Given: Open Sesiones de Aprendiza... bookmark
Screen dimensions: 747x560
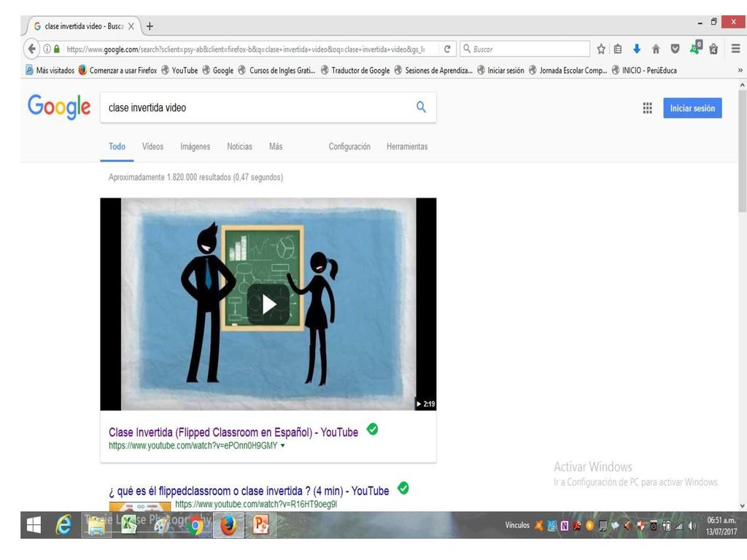Looking at the screenshot, I should 433,70.
